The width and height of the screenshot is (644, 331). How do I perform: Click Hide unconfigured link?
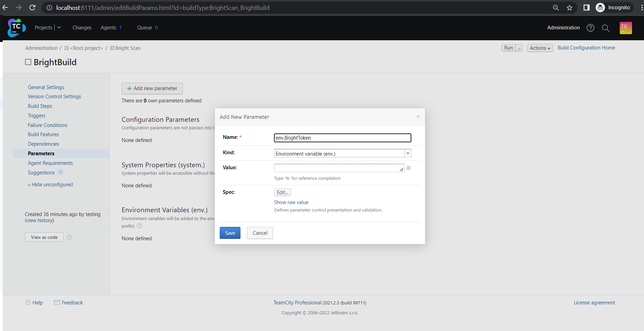click(x=52, y=185)
